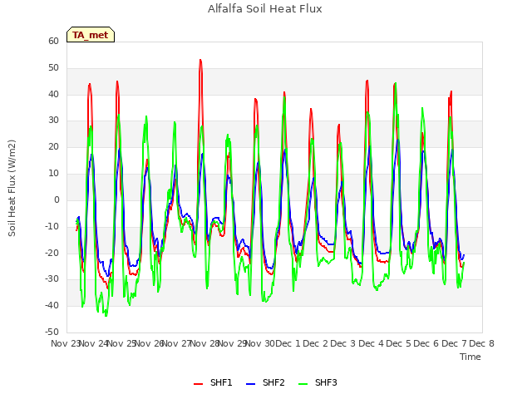
Task: Click the -20 y-axis tick label
Action: coord(52,253)
